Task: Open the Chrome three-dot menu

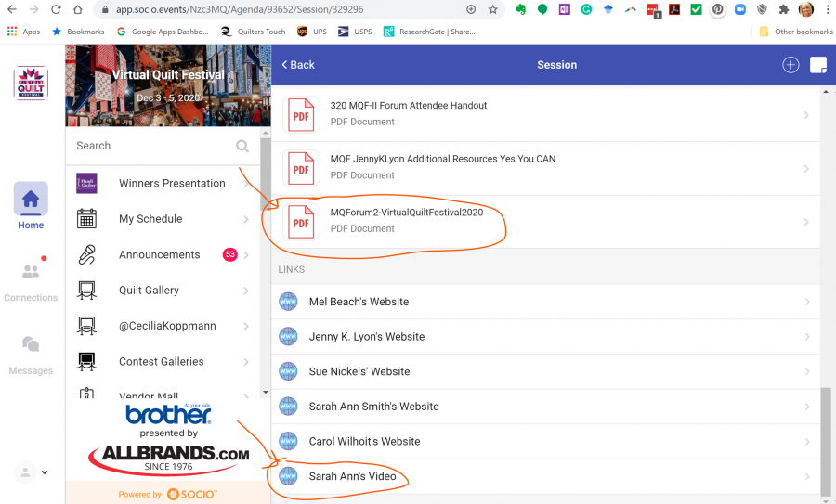Action: 828,9
